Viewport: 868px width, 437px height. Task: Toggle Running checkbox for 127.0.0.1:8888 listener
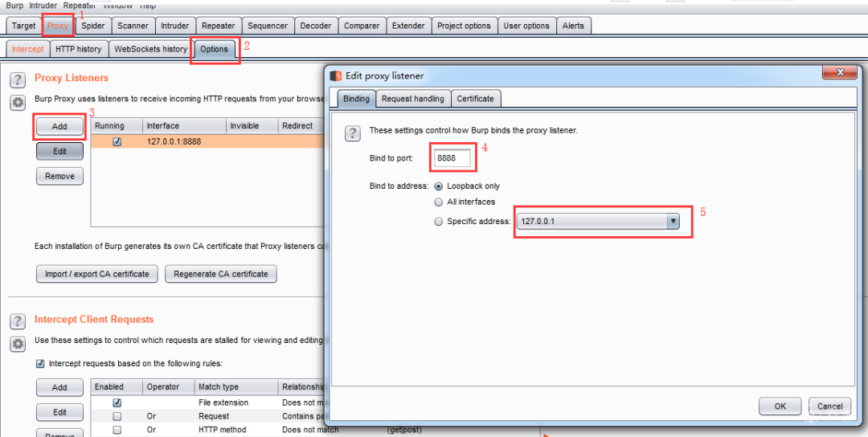point(117,141)
